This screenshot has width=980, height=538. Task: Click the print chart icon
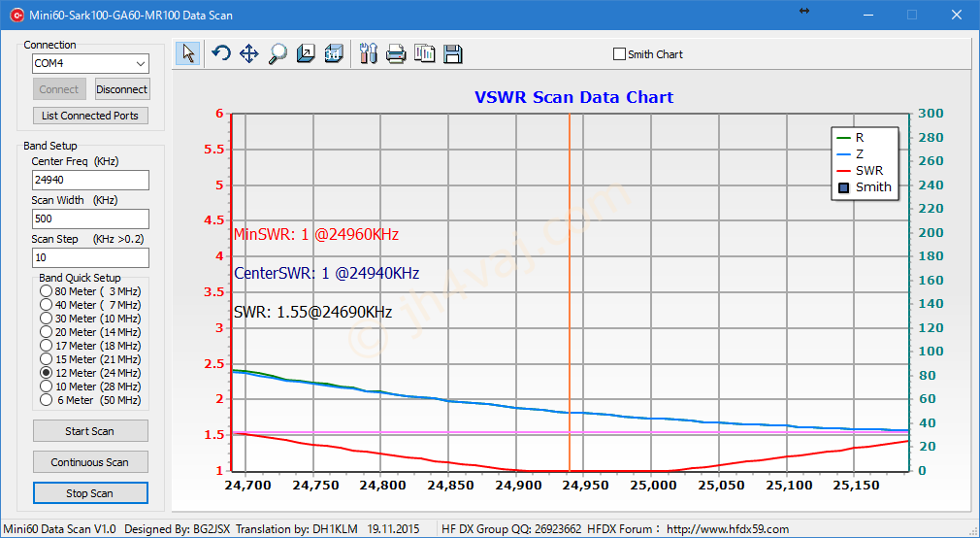pos(396,53)
